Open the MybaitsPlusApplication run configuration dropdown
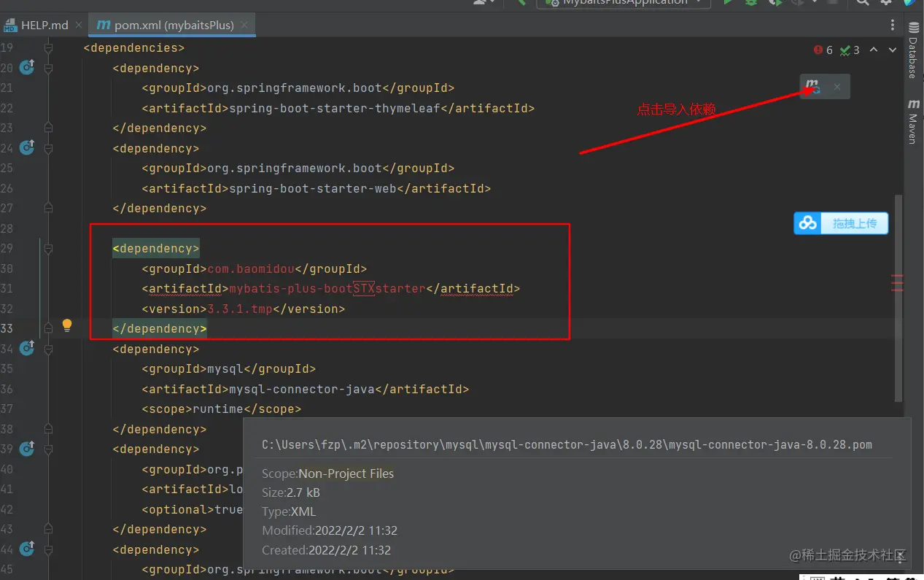 (x=624, y=2)
